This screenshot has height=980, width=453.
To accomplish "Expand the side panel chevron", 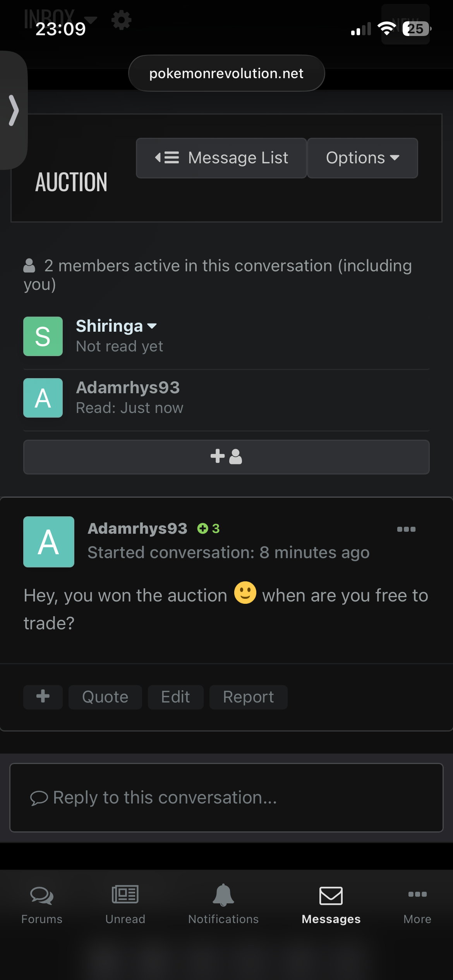I will click(14, 110).
